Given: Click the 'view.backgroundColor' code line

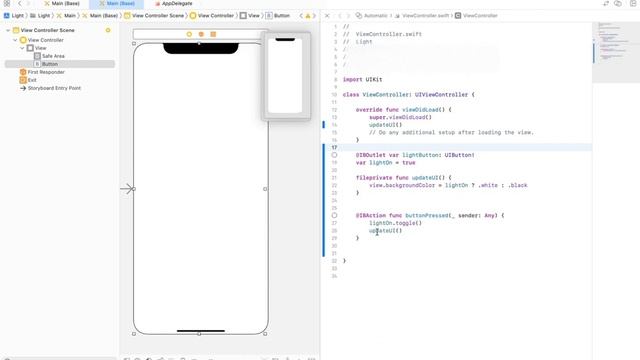Looking at the screenshot, I should pyautogui.click(x=448, y=185).
